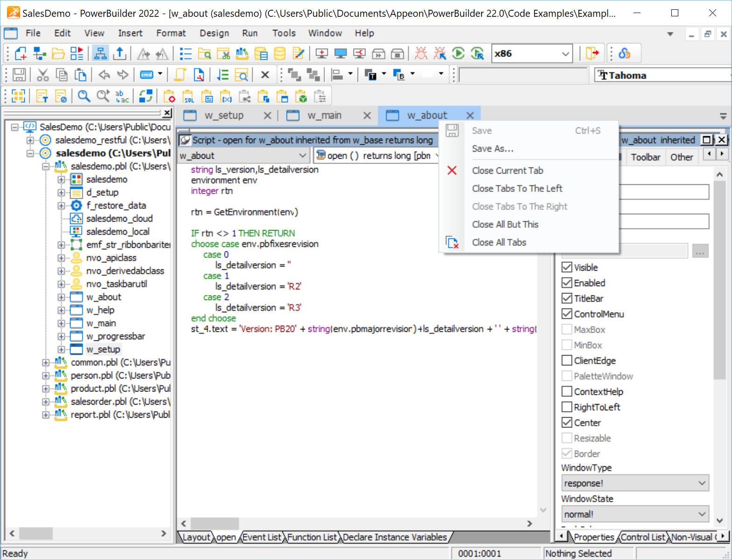Click the Copy icon

(x=62, y=75)
